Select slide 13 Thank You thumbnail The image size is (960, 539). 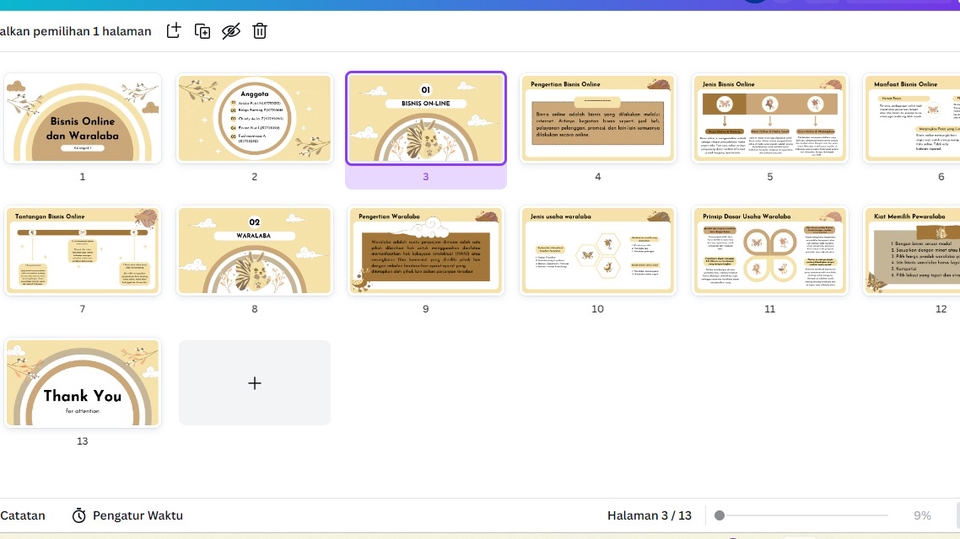click(83, 383)
